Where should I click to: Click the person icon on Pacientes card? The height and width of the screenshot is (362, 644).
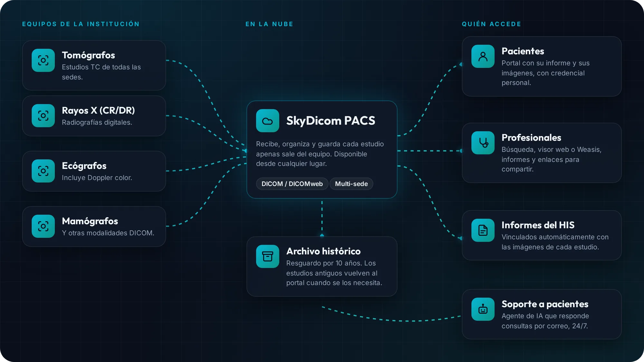tap(483, 56)
